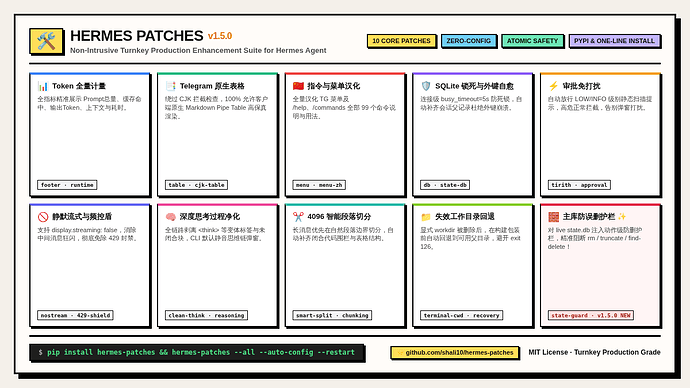Click the 'nostream · 429-shield' tag

[75, 315]
